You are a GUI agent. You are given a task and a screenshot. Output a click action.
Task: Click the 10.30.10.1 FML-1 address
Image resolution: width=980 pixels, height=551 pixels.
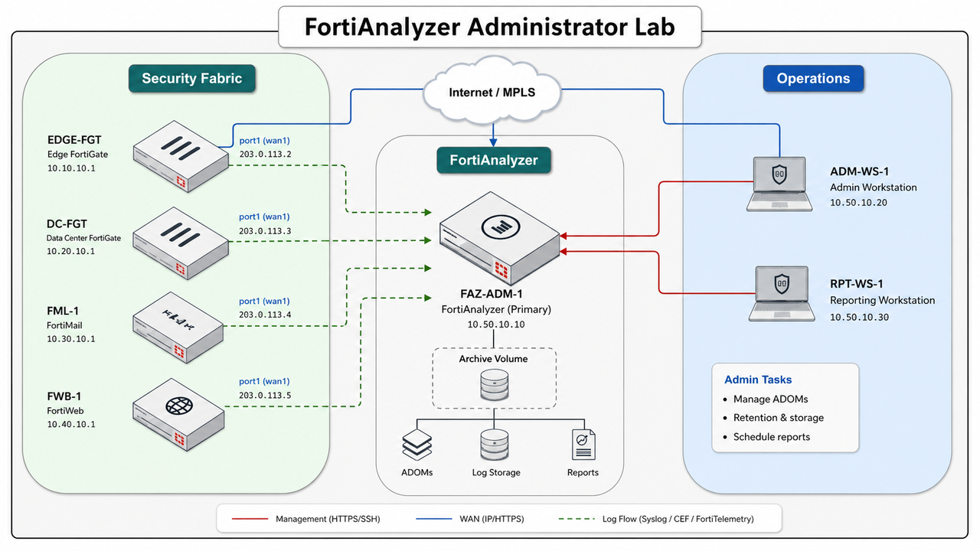71,339
